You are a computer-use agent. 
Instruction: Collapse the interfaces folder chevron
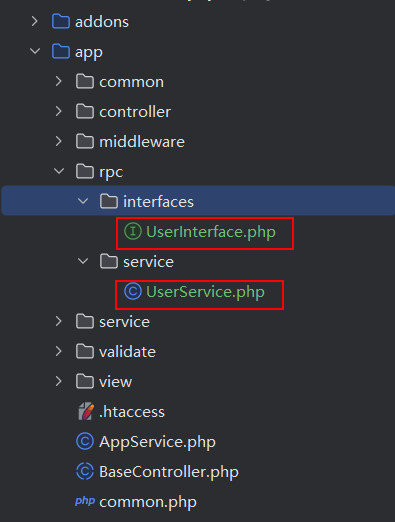click(x=83, y=202)
